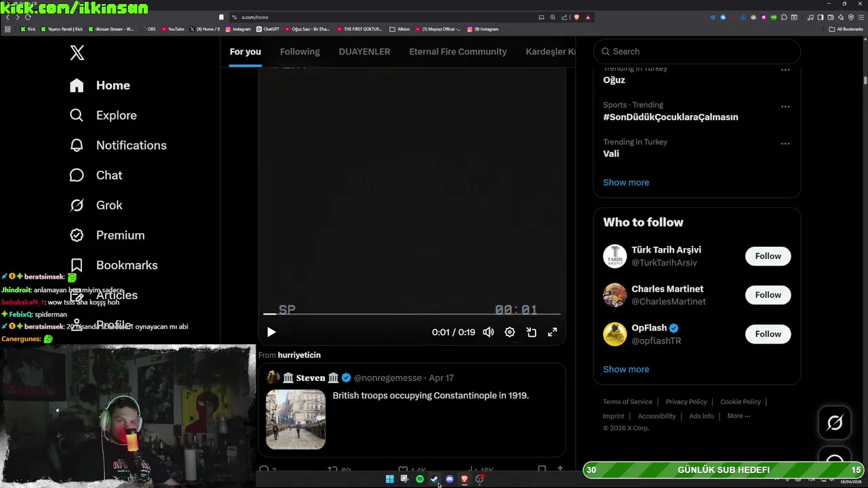Open the Oğuz trending topic
Viewport: 868px width, 488px height.
(614, 80)
